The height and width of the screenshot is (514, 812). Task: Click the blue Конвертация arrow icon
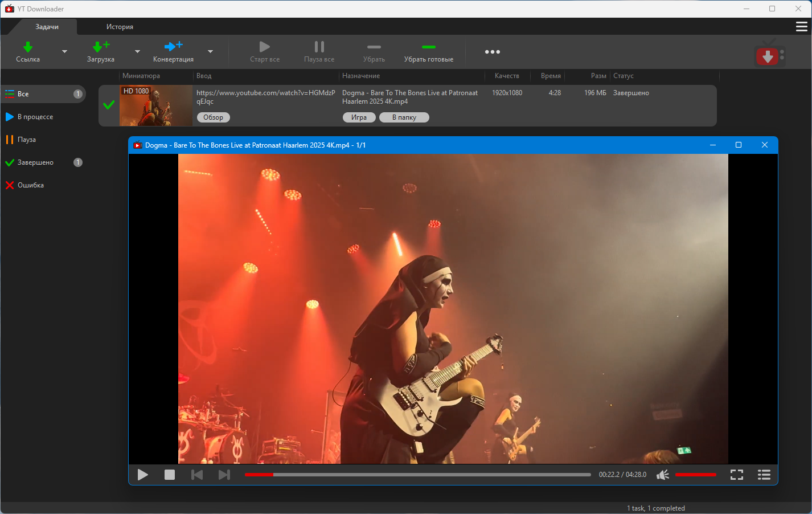[x=173, y=47]
